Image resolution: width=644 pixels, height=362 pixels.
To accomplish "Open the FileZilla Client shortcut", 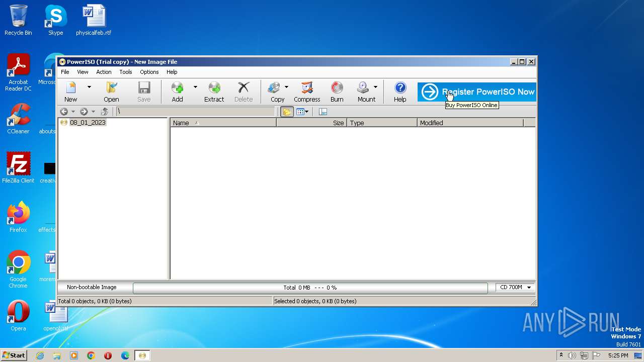I will [18, 168].
